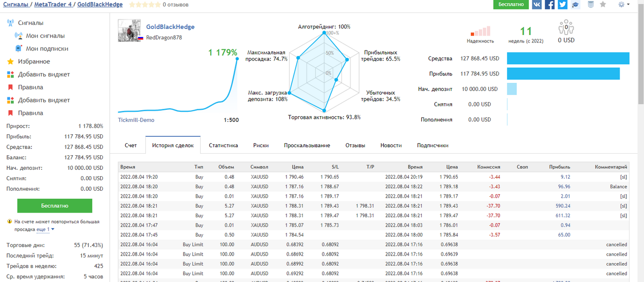Open dropdown arrow next to gear icon
Image resolution: width=644 pixels, height=282 pixels.
coord(628,4)
